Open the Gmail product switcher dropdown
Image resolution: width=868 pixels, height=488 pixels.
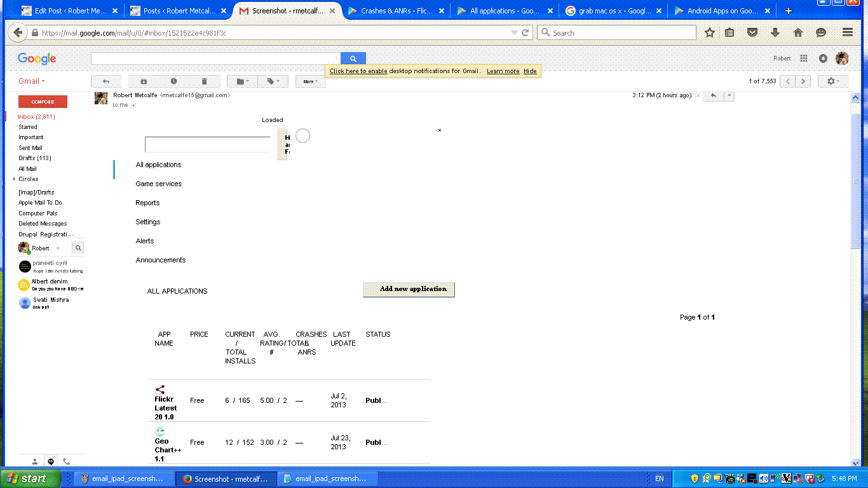(x=32, y=81)
